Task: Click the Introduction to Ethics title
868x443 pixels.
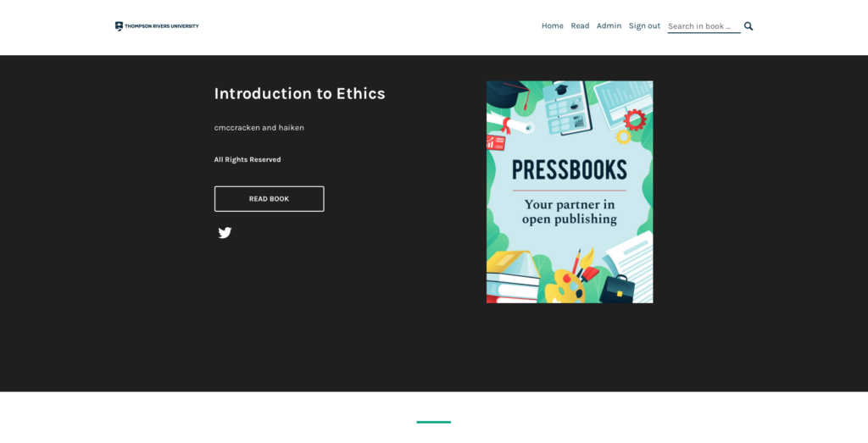Action: 299,93
